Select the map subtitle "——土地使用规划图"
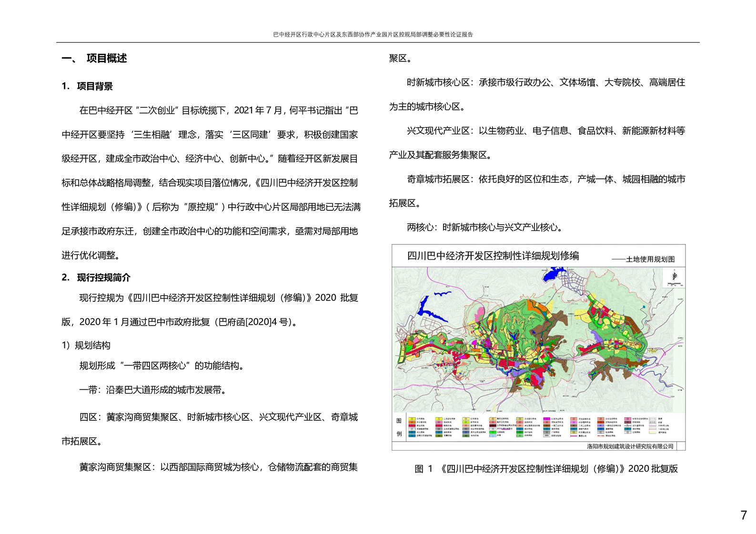The width and height of the screenshot is (756, 534). [x=643, y=260]
